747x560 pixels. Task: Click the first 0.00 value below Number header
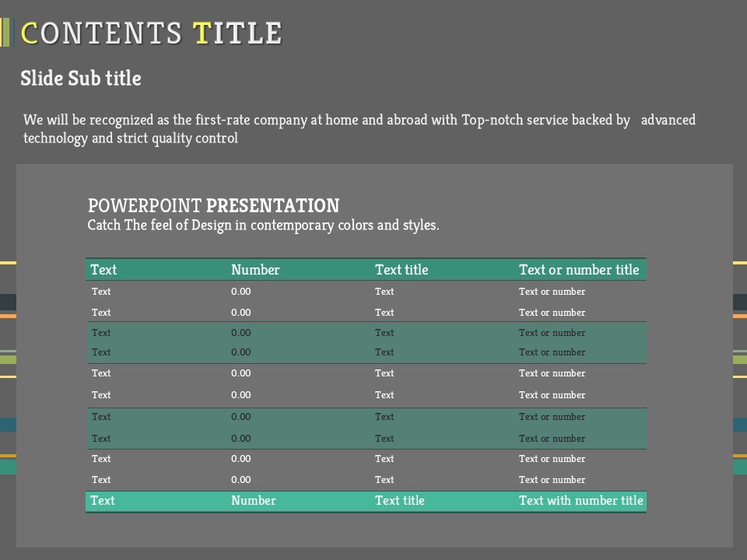tap(241, 292)
